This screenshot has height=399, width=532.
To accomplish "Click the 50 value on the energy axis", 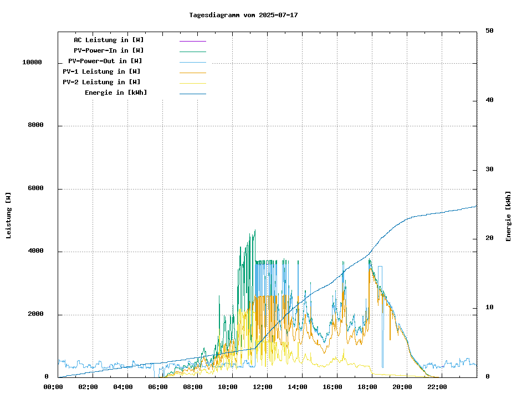I will click(x=489, y=31).
